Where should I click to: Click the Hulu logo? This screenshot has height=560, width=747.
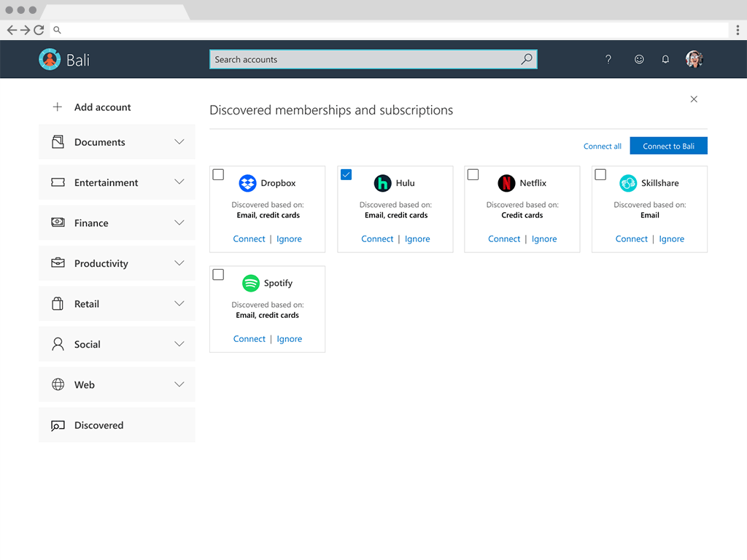pos(382,183)
